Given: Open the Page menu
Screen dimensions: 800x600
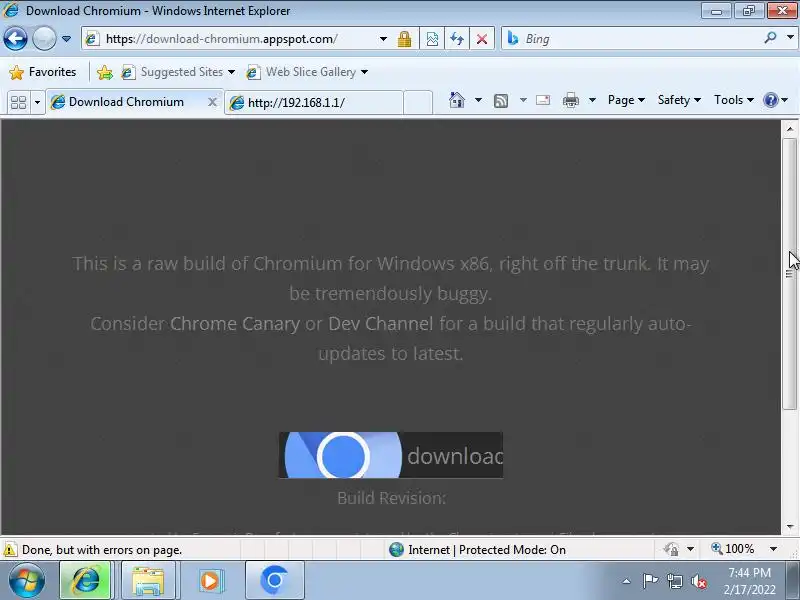Looking at the screenshot, I should (626, 100).
